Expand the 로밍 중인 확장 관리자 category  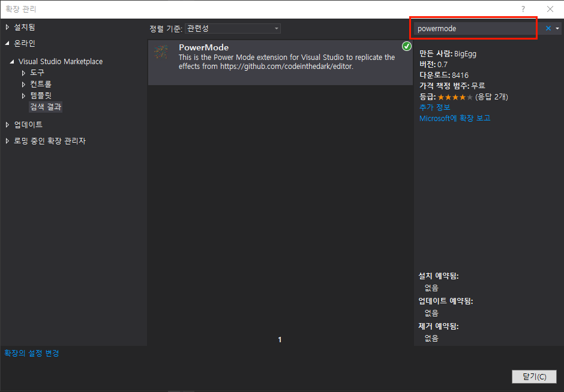(7, 141)
